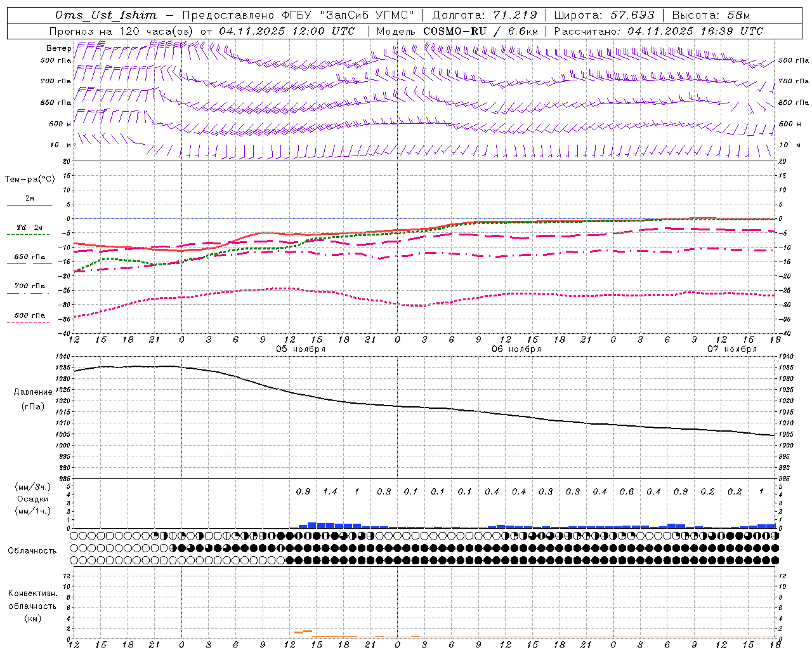The height and width of the screenshot is (650, 812).
Task: Click the 0.6 precipitation value
Action: (x=627, y=492)
